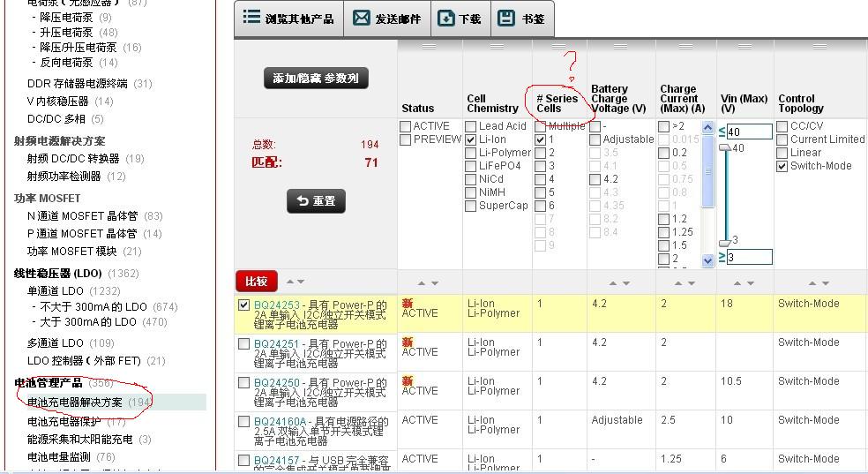This screenshot has width=868, height=474.
Task: Grab the Cell Chemistry column drag handle
Action: coord(497,47)
